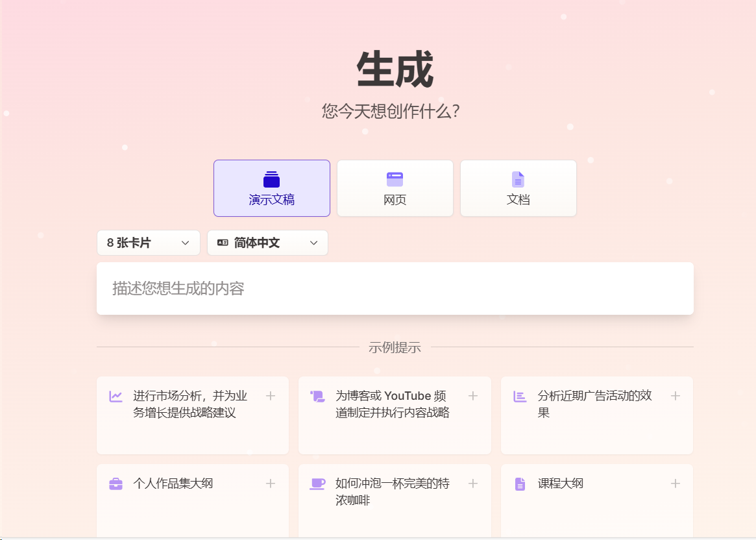Viewport: 756px width, 540px height.
Task: Click the plus on the 课程大纲 card
Action: (x=675, y=483)
